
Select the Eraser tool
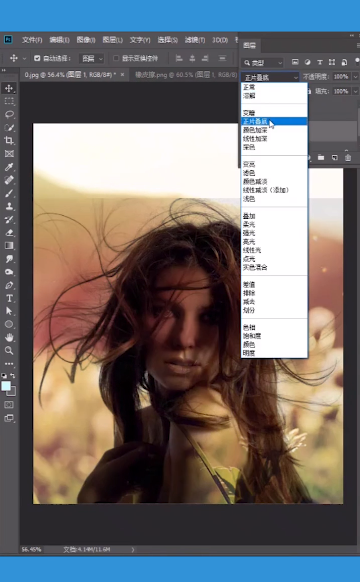tap(9, 233)
